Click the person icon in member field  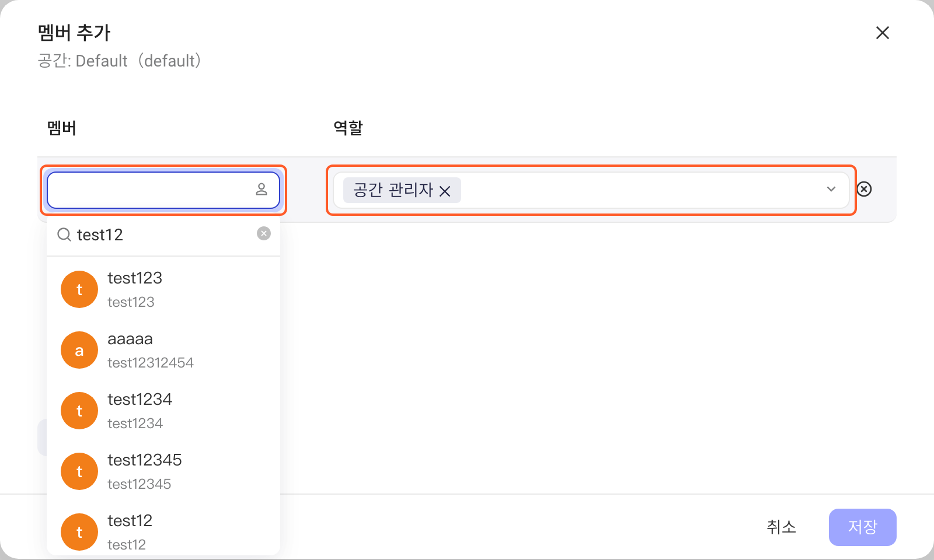(262, 189)
